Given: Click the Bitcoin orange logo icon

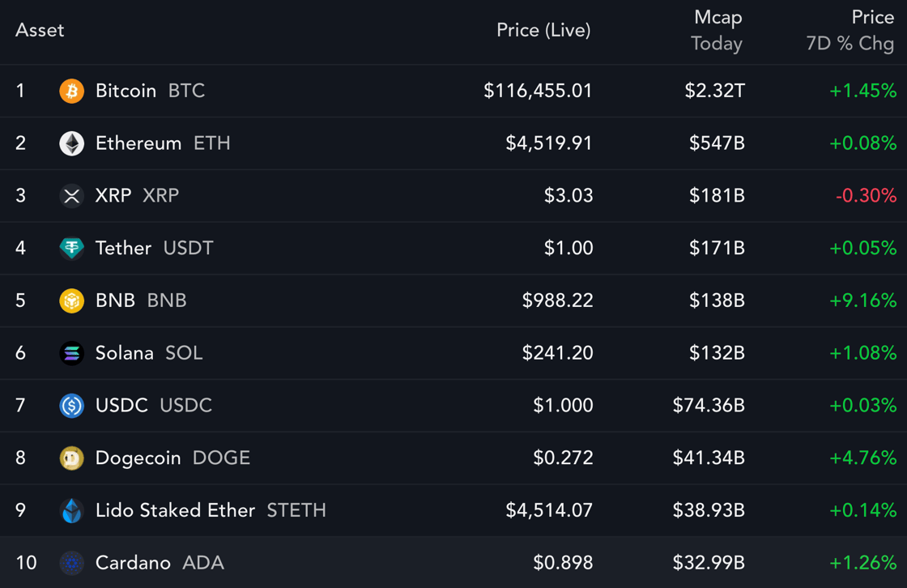Looking at the screenshot, I should click(x=71, y=91).
